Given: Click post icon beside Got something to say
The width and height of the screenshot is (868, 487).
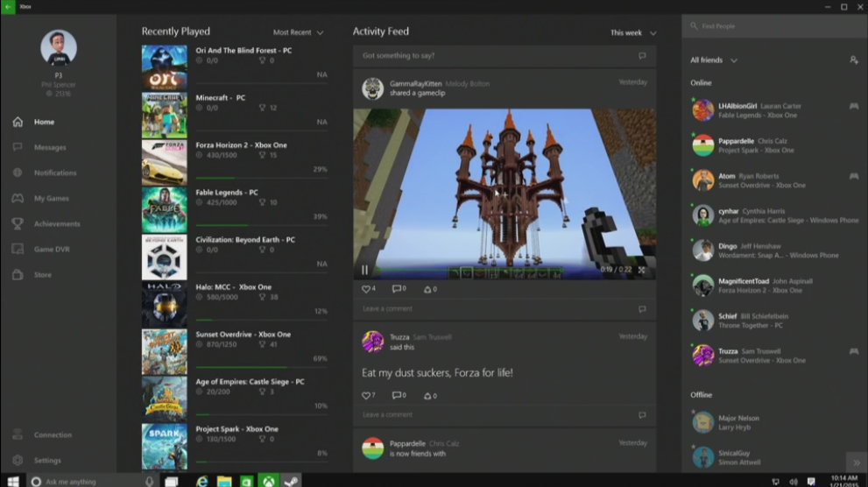Looking at the screenshot, I should pos(642,55).
